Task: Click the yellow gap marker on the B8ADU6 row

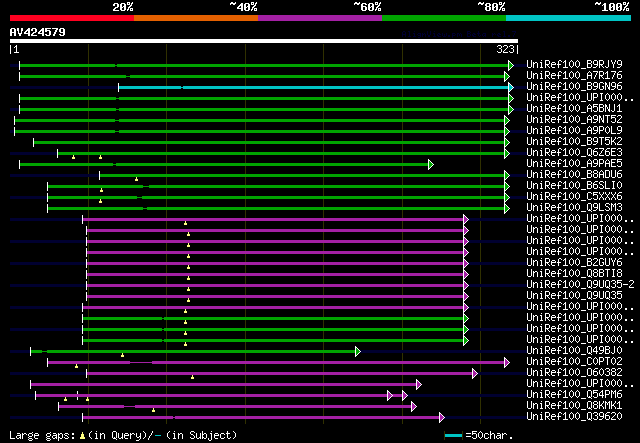Action: pyautogui.click(x=137, y=179)
